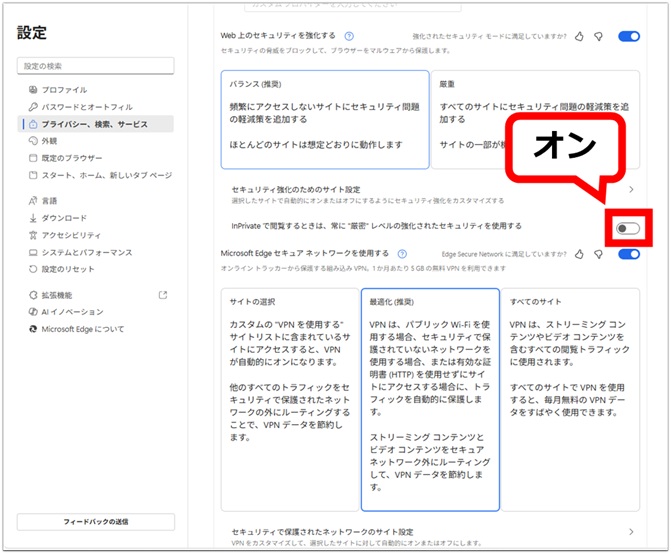This screenshot has height=554, width=671.
Task: Click the external link icon beside 拡張機能
Action: point(163,295)
